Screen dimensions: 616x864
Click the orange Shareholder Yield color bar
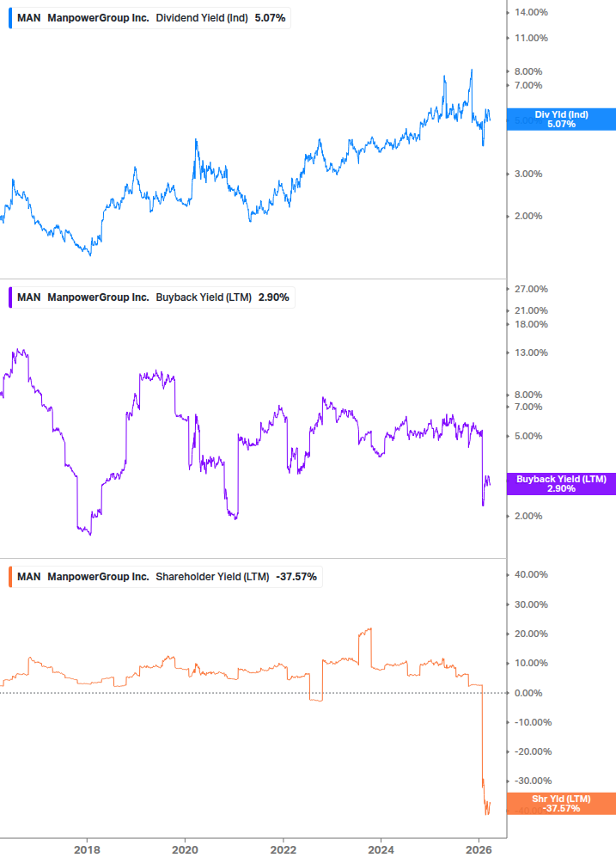10,577
